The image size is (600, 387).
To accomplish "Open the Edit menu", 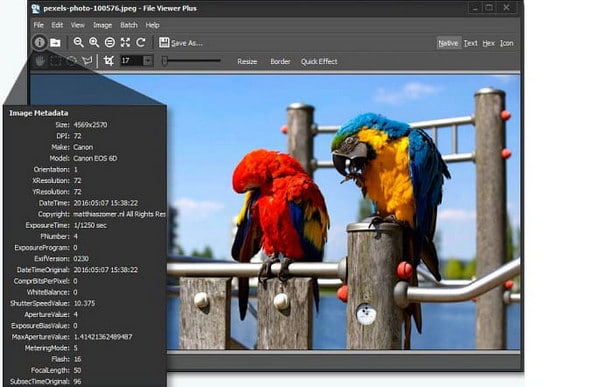I will pyautogui.click(x=57, y=25).
